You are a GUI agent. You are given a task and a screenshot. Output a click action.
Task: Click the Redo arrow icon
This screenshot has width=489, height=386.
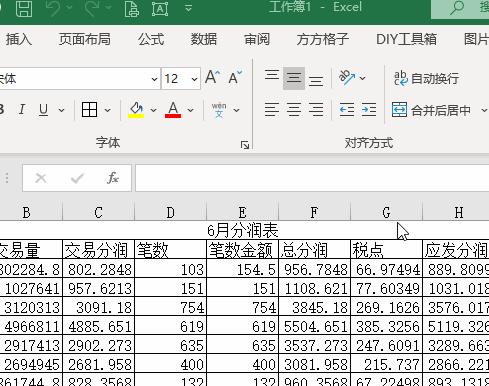pos(91,8)
